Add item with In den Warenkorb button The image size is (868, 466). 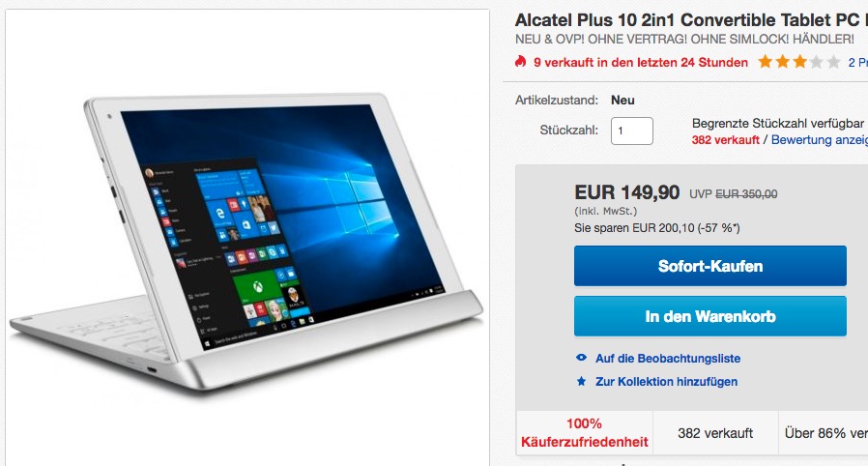(x=710, y=316)
